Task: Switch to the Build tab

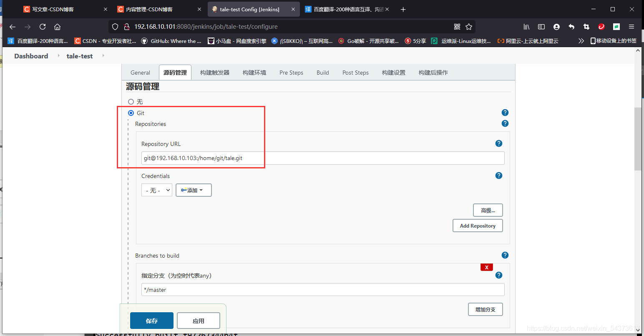Action: tap(323, 73)
